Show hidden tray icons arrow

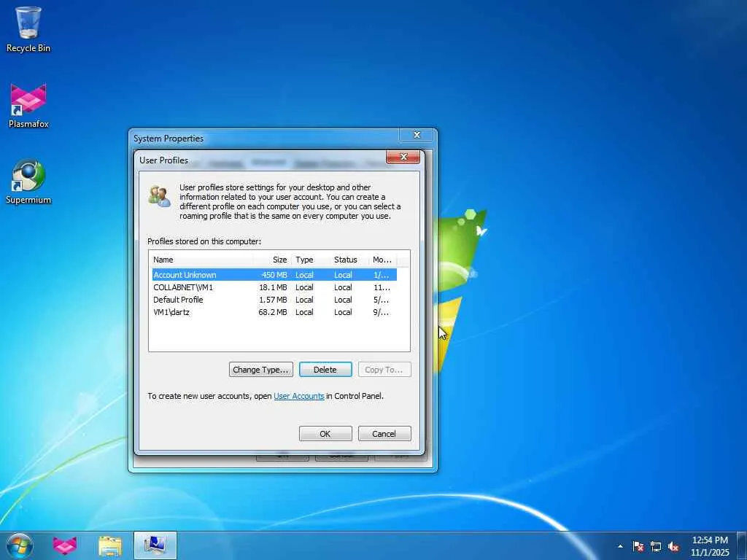[x=620, y=546]
